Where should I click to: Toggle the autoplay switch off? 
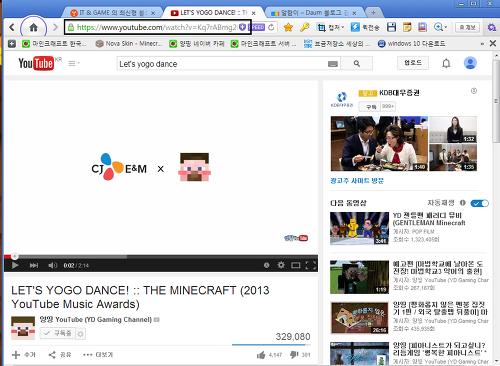pyautogui.click(x=479, y=203)
